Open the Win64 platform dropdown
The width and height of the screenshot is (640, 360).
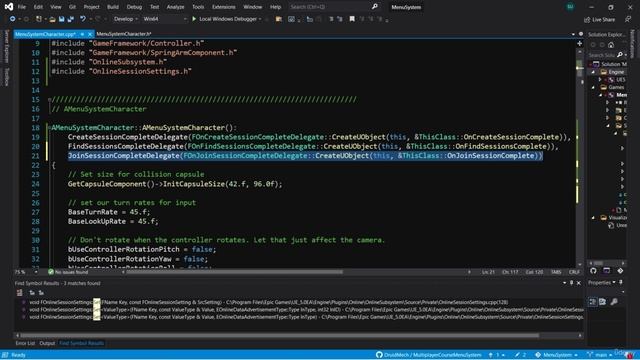click(x=164, y=19)
